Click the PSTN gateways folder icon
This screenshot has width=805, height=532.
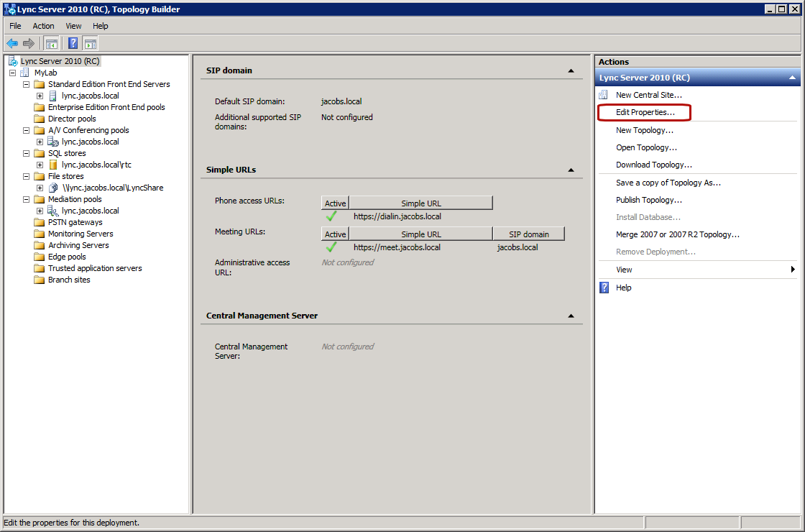pyautogui.click(x=39, y=222)
